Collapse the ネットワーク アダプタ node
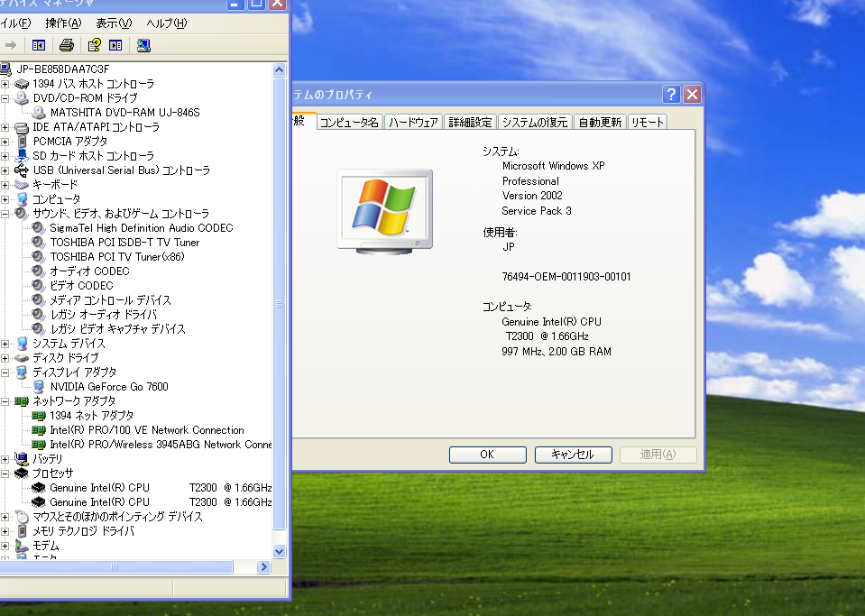Screen dimensions: 865x616 [5, 401]
